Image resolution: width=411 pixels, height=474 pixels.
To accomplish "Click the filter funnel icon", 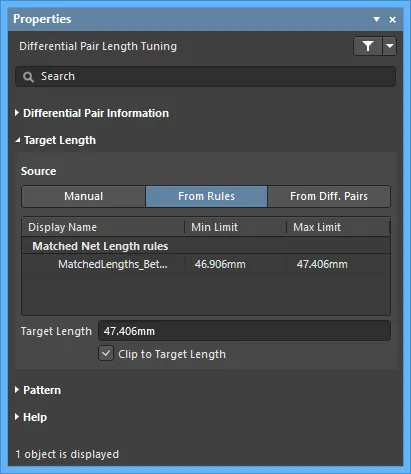I will tap(368, 46).
